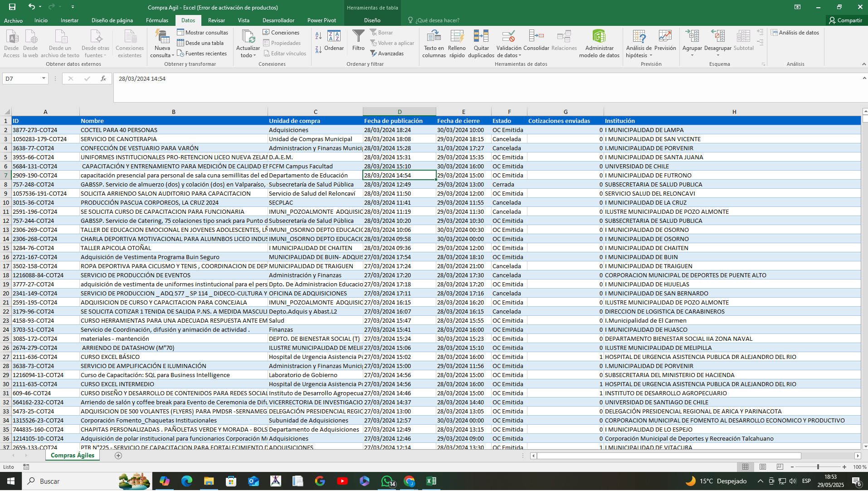Click the Compartir button
868x491 pixels.
pyautogui.click(x=846, y=20)
